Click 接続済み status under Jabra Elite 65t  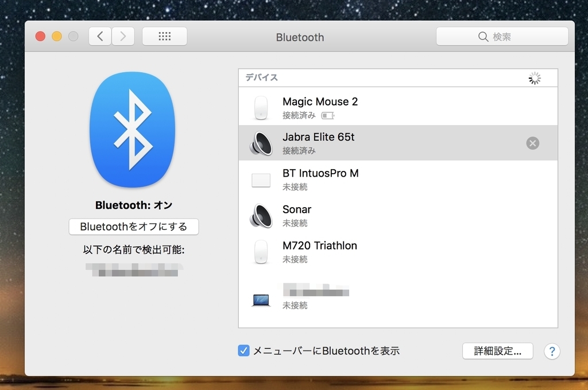[299, 151]
